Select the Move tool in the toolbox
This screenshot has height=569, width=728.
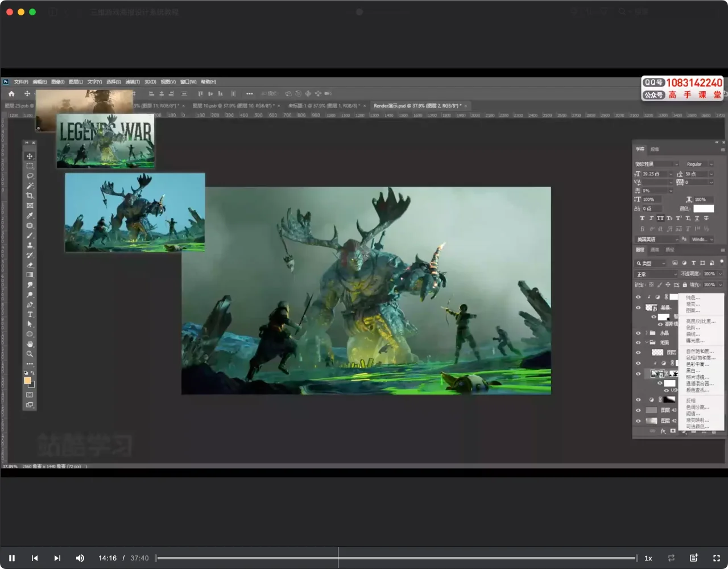(30, 156)
